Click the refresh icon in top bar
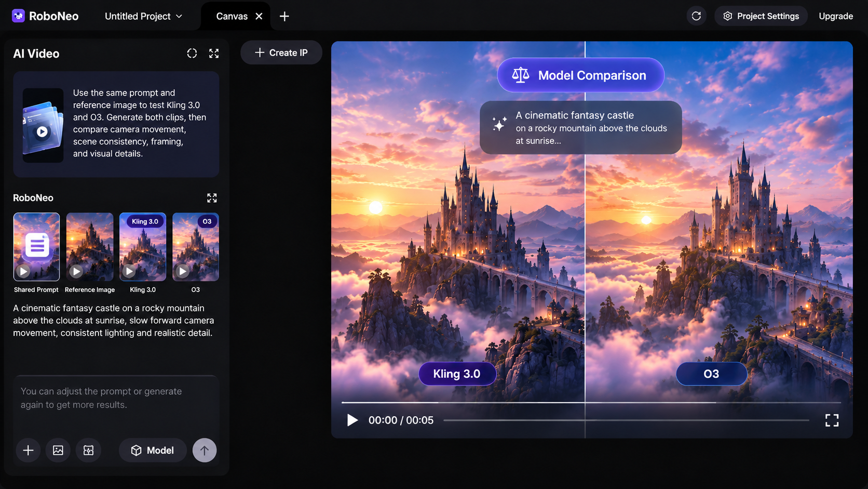 (x=696, y=16)
